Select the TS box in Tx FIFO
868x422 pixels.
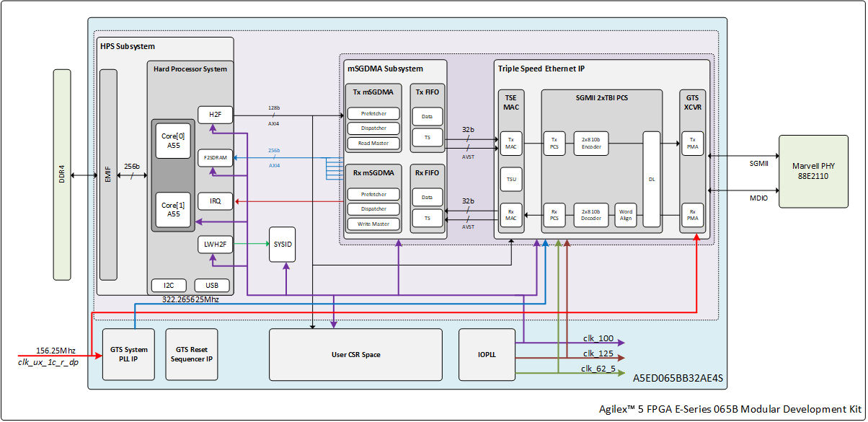428,137
